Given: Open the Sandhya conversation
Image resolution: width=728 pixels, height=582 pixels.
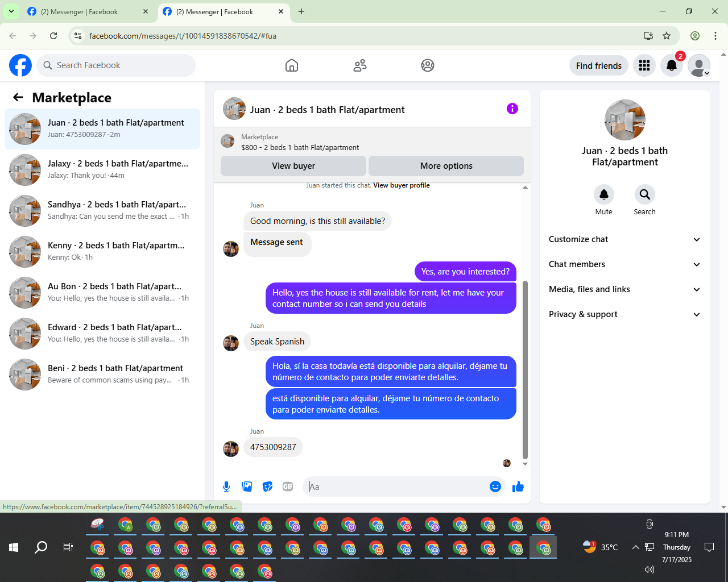Looking at the screenshot, I should [x=102, y=211].
